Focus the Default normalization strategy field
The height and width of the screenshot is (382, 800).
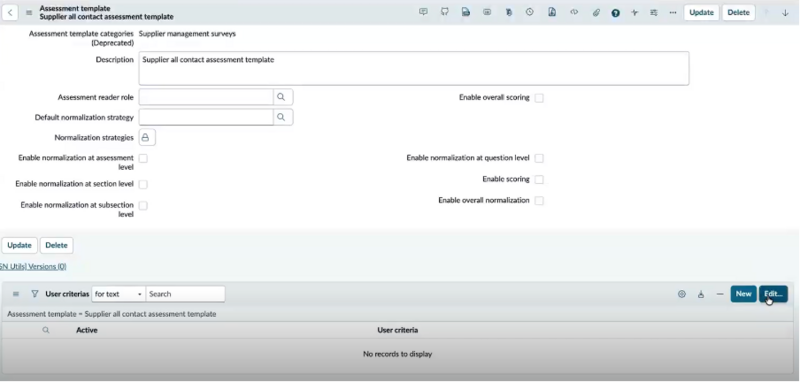point(206,117)
